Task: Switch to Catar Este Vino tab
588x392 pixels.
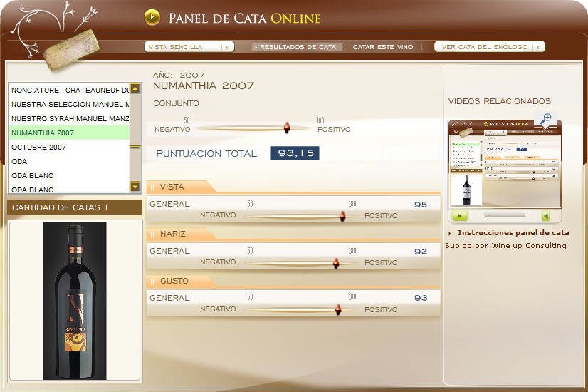Action: tap(383, 47)
